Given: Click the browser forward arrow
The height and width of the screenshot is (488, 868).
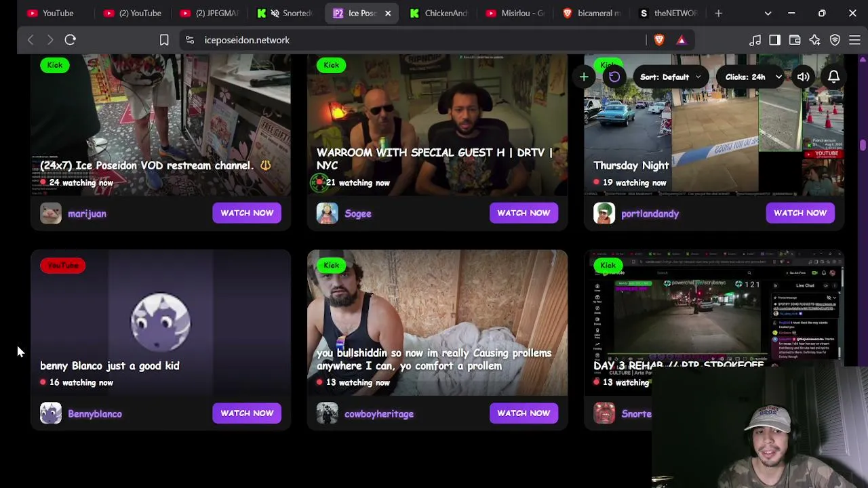Looking at the screenshot, I should [x=50, y=40].
